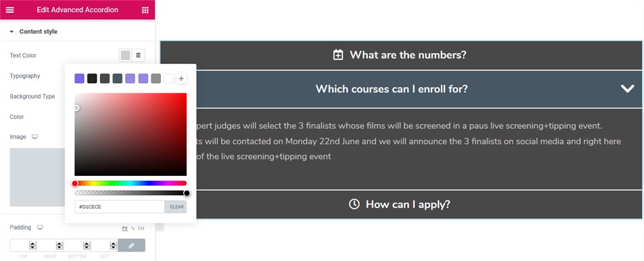This screenshot has width=644, height=261.
Task: Click the calendar-plus icon beside What are the numbers
Action: tap(337, 55)
